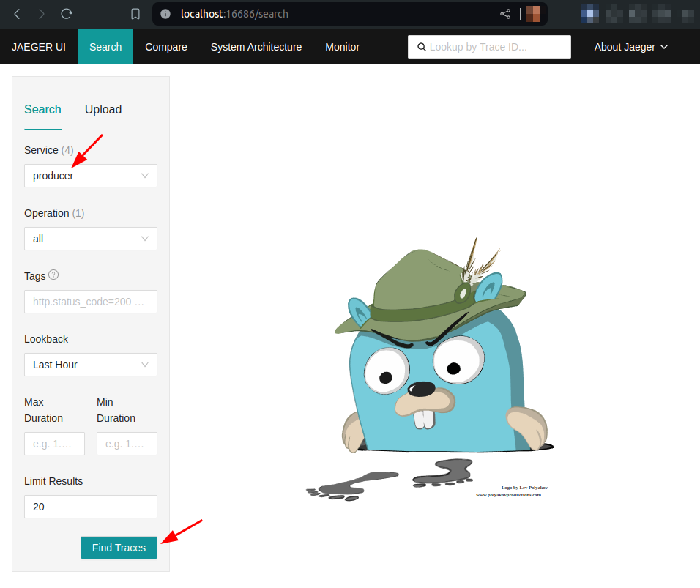Image resolution: width=700 pixels, height=588 pixels.
Task: Click the Tags input field
Action: click(x=91, y=302)
